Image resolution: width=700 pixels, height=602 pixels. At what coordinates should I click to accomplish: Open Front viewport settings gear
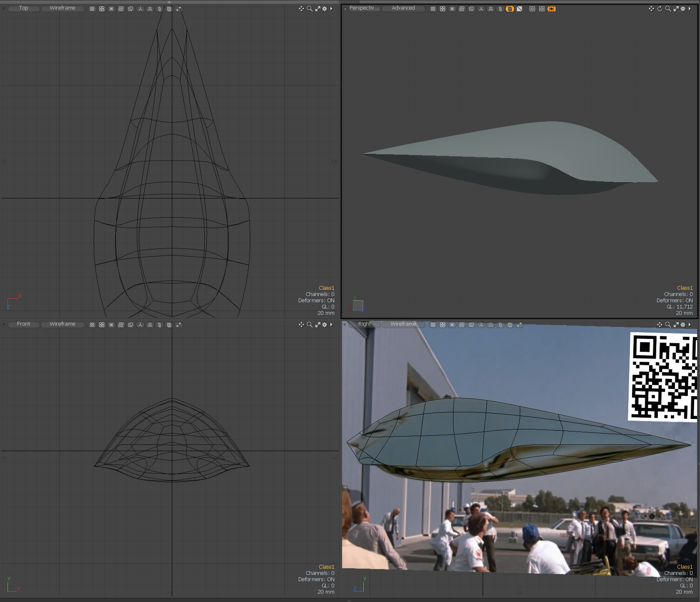click(x=325, y=325)
